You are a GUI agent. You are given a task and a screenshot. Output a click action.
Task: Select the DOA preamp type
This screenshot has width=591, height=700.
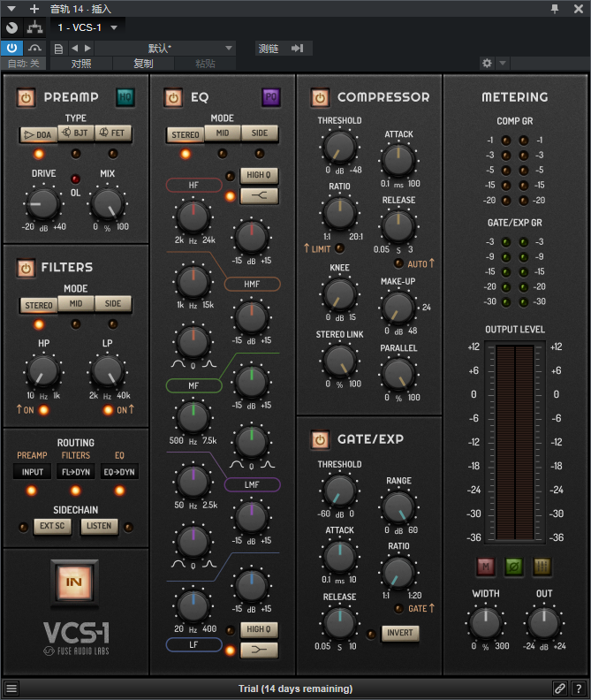39,134
